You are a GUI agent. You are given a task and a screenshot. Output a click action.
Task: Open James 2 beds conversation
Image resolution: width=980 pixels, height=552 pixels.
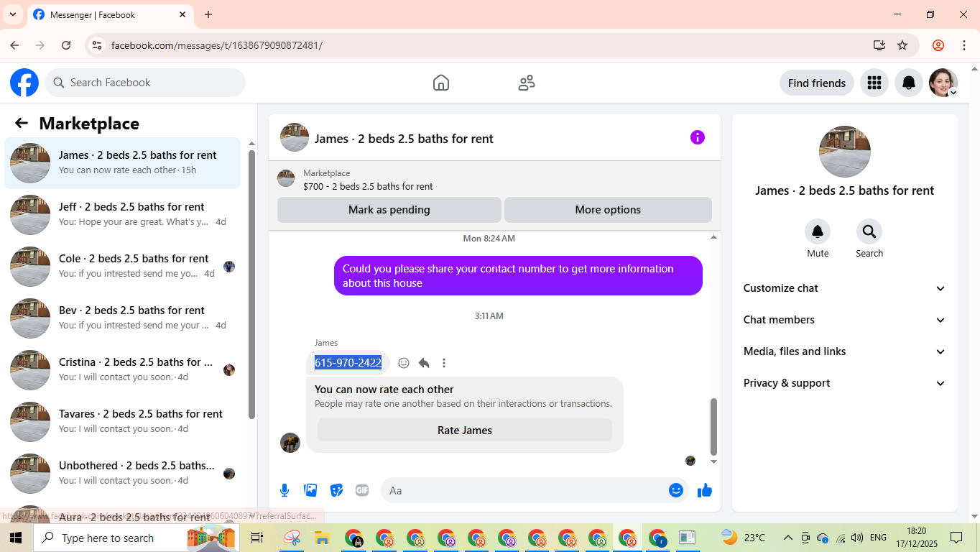[x=123, y=163]
